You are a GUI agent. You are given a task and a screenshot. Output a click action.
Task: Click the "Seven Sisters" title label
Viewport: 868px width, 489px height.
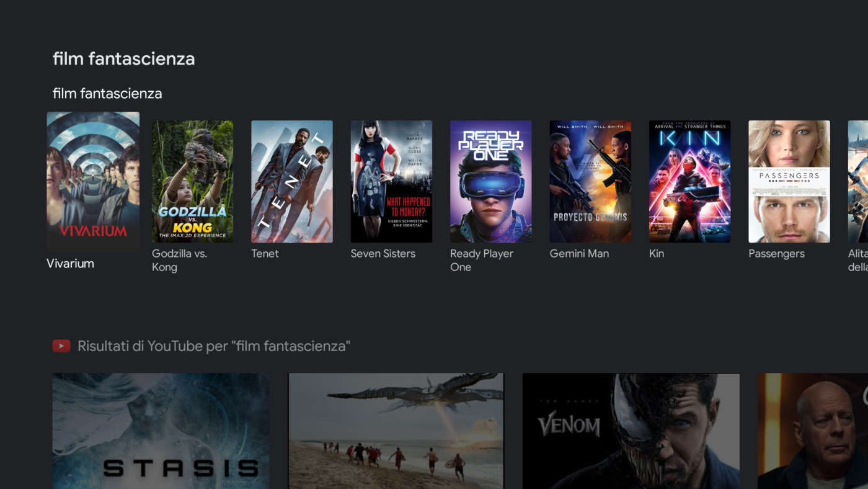383,254
